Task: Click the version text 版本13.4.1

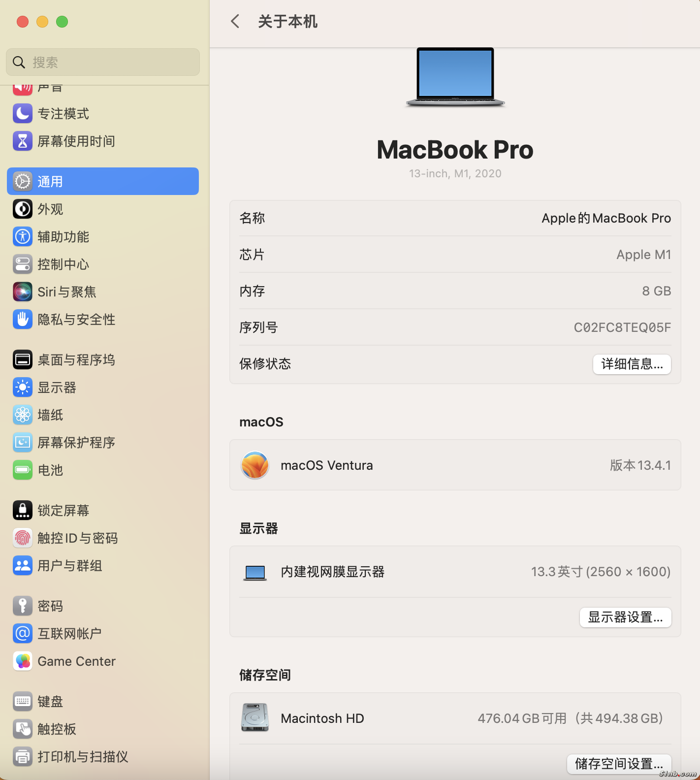Action: pyautogui.click(x=640, y=465)
